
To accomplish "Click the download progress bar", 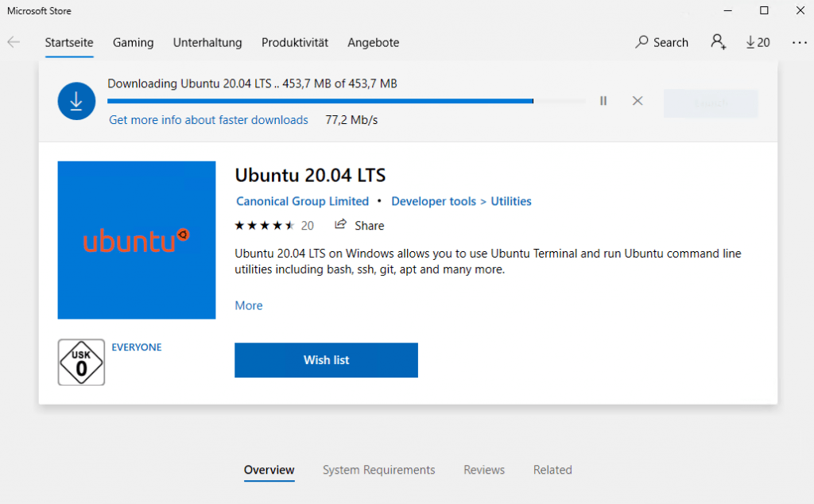I will (347, 101).
